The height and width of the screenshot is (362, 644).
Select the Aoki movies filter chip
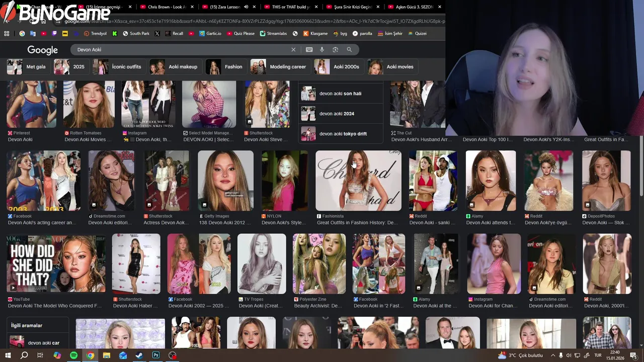pos(392,67)
